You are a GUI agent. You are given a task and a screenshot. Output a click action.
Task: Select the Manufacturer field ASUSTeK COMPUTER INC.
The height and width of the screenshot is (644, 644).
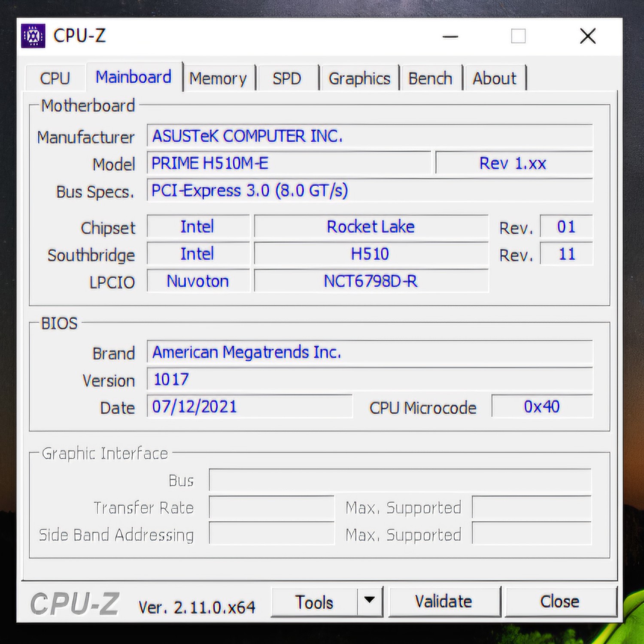click(x=370, y=136)
